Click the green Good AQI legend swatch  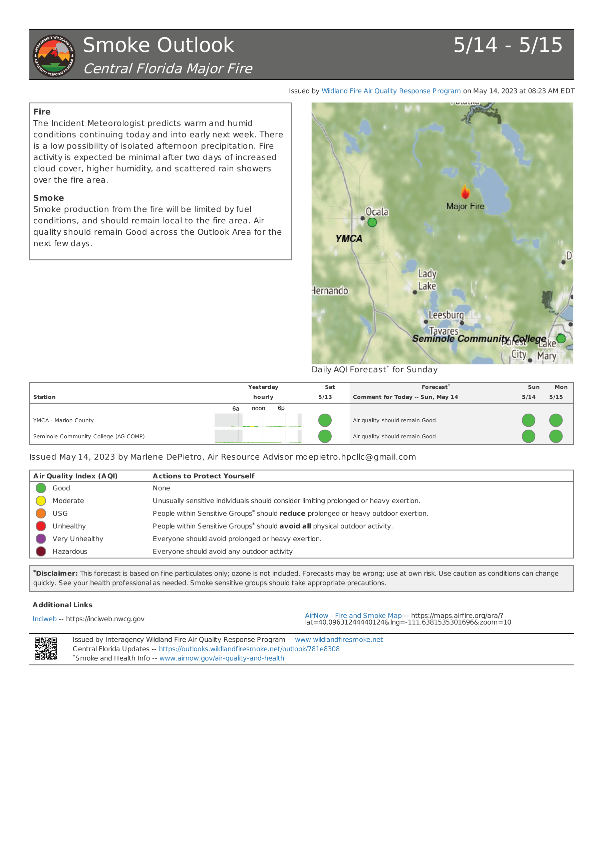41,488
